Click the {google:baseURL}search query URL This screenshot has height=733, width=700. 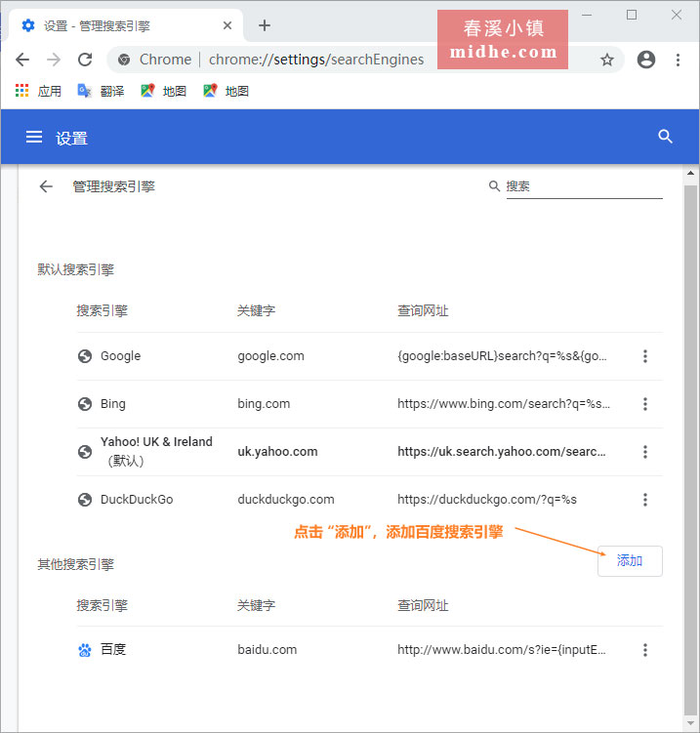pyautogui.click(x=502, y=356)
